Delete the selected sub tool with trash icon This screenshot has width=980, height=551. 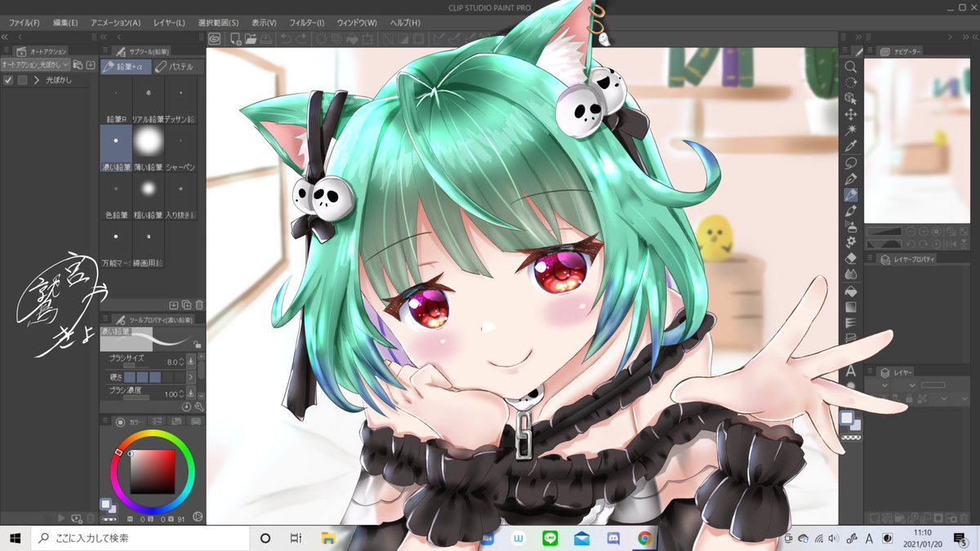199,304
